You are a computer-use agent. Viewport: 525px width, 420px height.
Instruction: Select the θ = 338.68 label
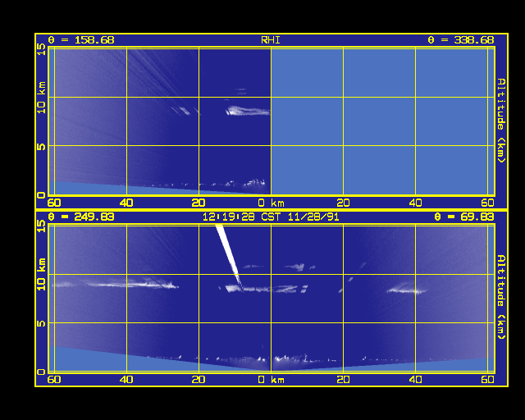pyautogui.click(x=461, y=40)
